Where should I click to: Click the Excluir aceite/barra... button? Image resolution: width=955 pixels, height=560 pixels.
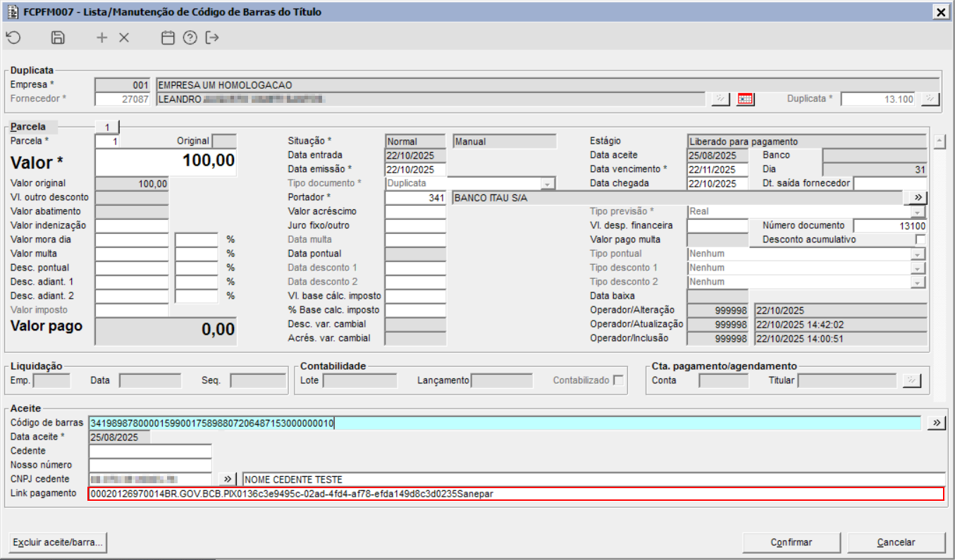(x=58, y=542)
